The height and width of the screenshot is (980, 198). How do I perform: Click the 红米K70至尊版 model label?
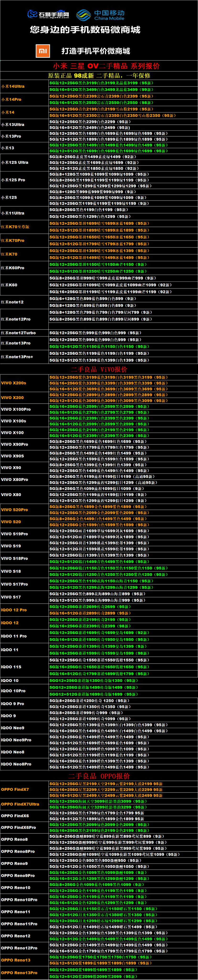tap(15, 227)
